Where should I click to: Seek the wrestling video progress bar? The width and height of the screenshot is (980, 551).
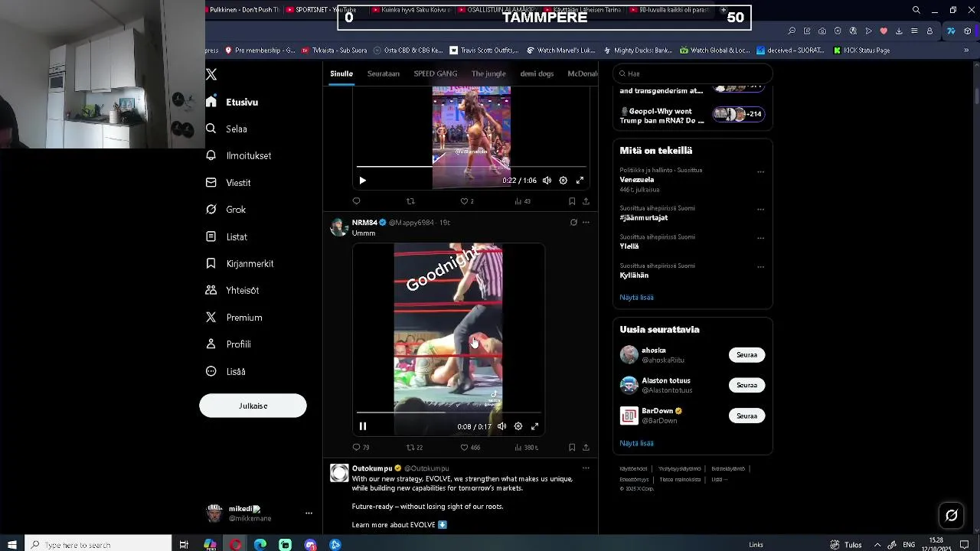click(449, 412)
